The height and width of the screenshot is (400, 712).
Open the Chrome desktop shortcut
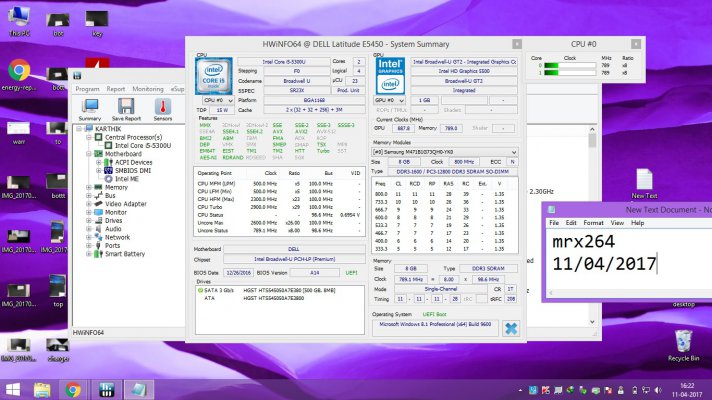19,75
